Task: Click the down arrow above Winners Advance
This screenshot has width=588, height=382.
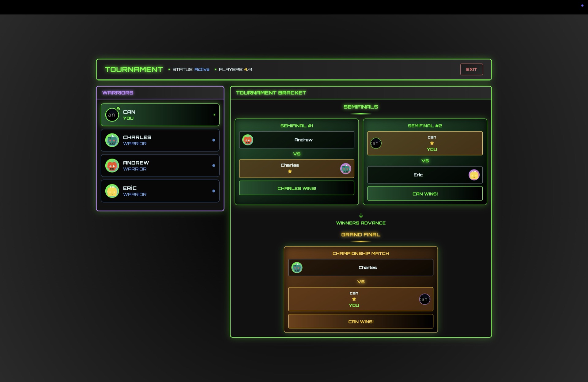Action: click(x=361, y=215)
